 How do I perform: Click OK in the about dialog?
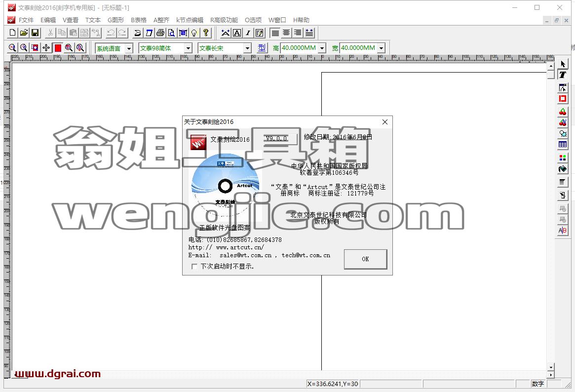[x=365, y=259]
